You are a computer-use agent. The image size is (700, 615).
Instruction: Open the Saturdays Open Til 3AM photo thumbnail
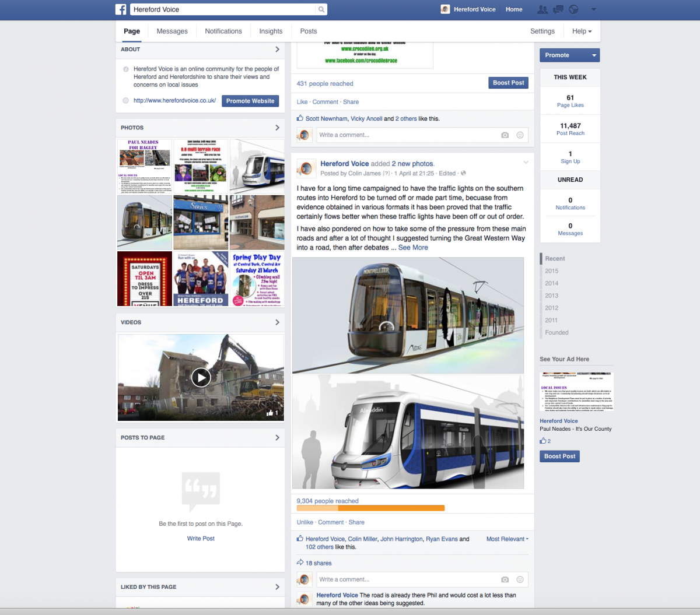pyautogui.click(x=145, y=279)
